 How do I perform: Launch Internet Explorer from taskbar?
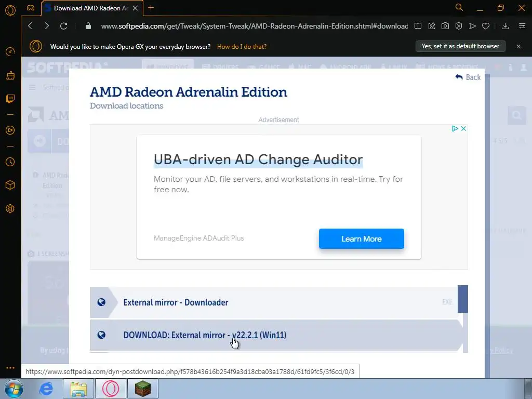(46, 389)
